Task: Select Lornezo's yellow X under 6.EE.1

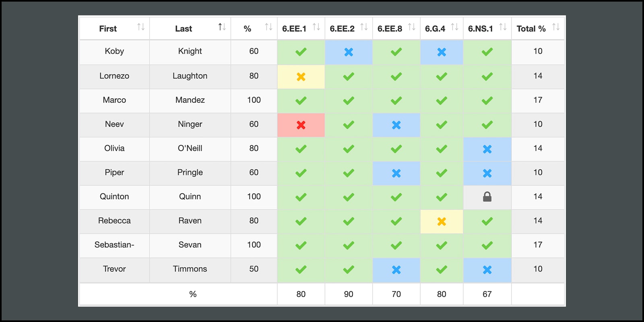Action: (x=301, y=77)
